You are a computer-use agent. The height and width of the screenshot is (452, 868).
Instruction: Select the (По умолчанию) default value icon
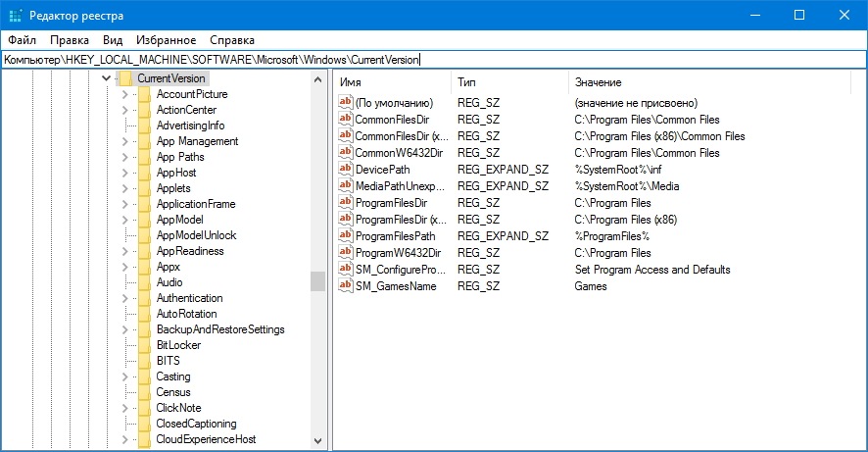click(x=346, y=102)
